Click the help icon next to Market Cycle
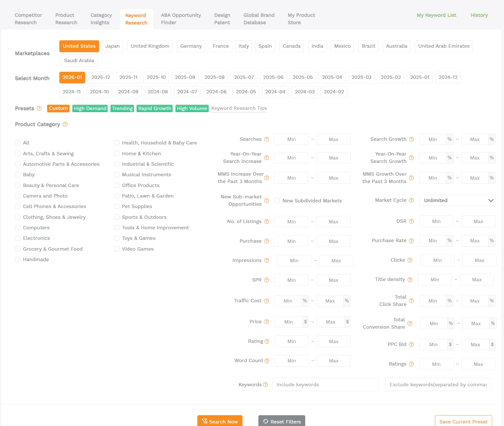 coord(411,200)
